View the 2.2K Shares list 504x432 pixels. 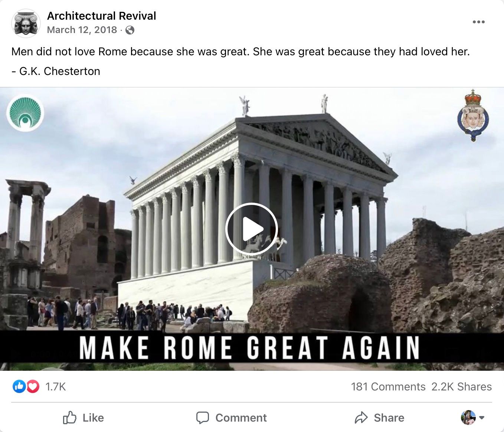(x=461, y=387)
